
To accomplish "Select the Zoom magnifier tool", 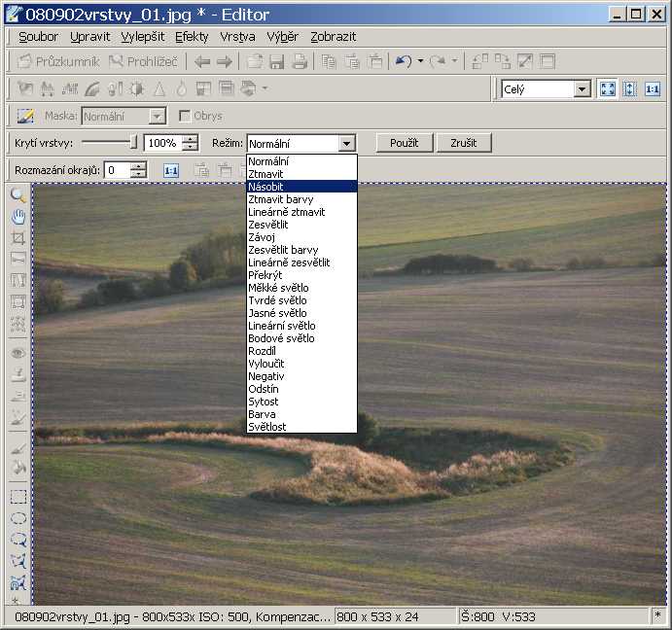I will 18,195.
